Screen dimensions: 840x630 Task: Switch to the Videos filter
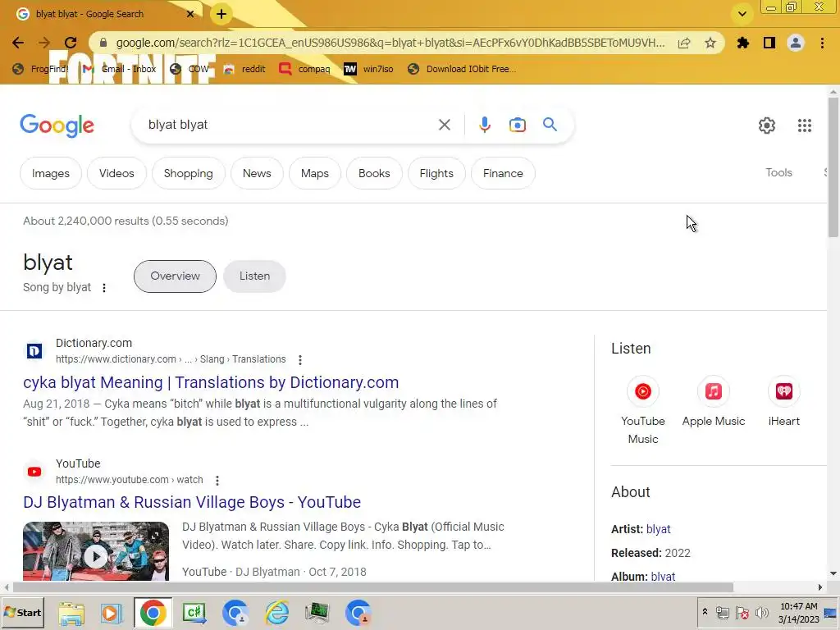pos(116,173)
